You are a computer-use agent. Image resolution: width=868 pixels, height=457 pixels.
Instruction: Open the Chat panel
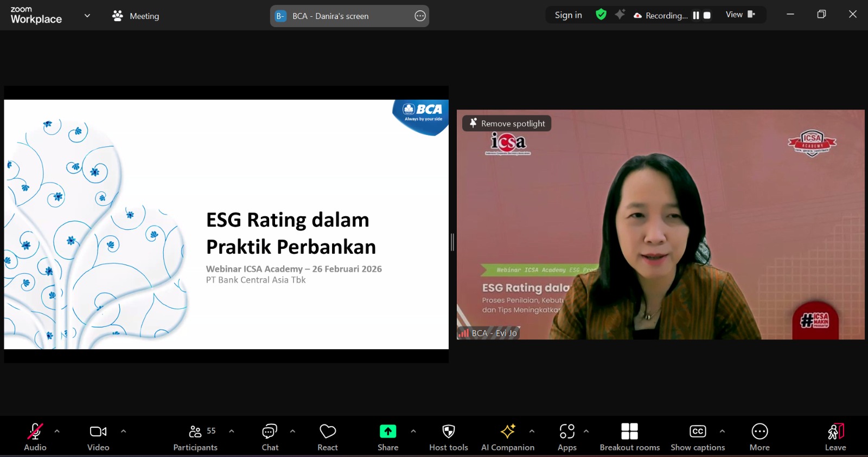270,437
